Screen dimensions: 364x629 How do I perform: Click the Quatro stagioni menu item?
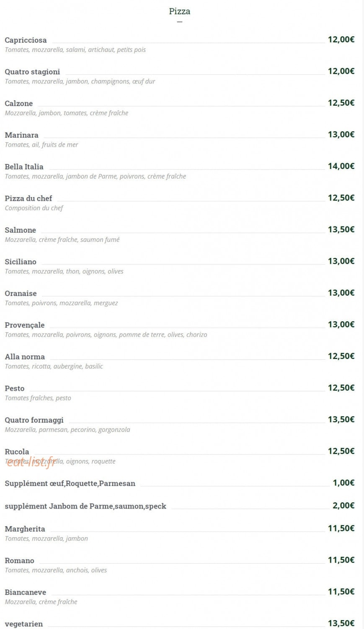coord(32,72)
